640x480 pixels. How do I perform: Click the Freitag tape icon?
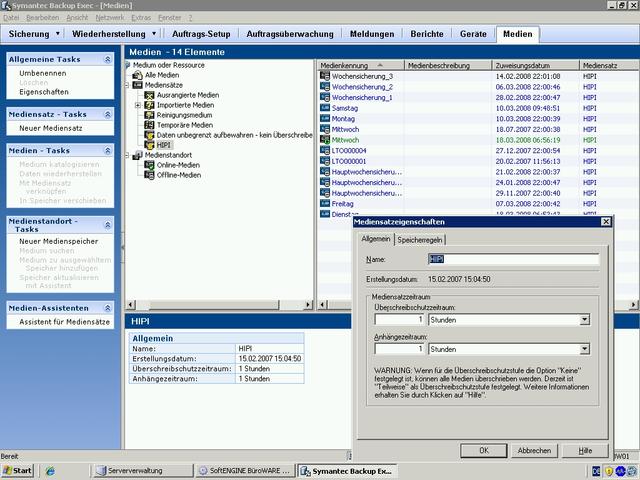[325, 203]
